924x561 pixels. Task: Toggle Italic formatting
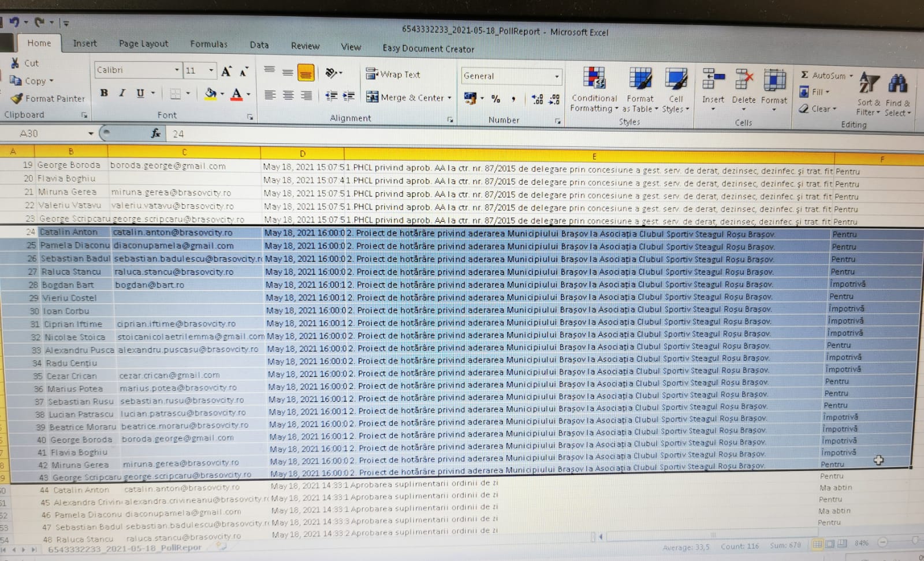[x=122, y=93]
